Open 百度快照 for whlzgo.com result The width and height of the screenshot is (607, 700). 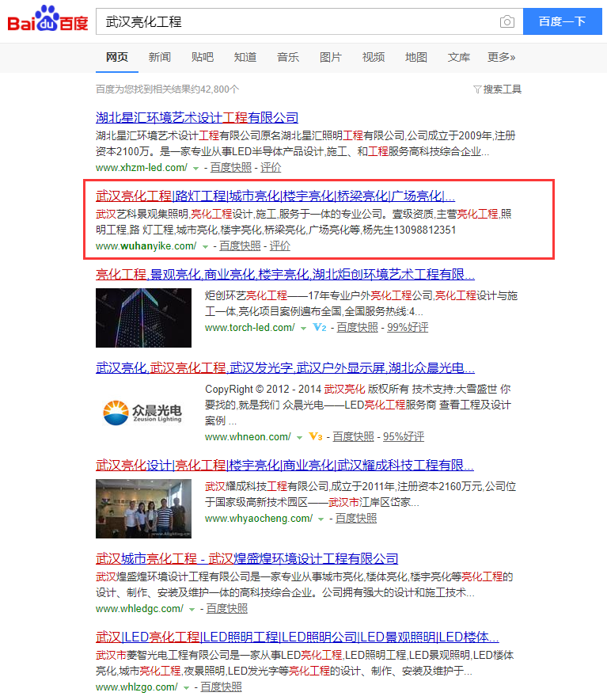[221, 687]
